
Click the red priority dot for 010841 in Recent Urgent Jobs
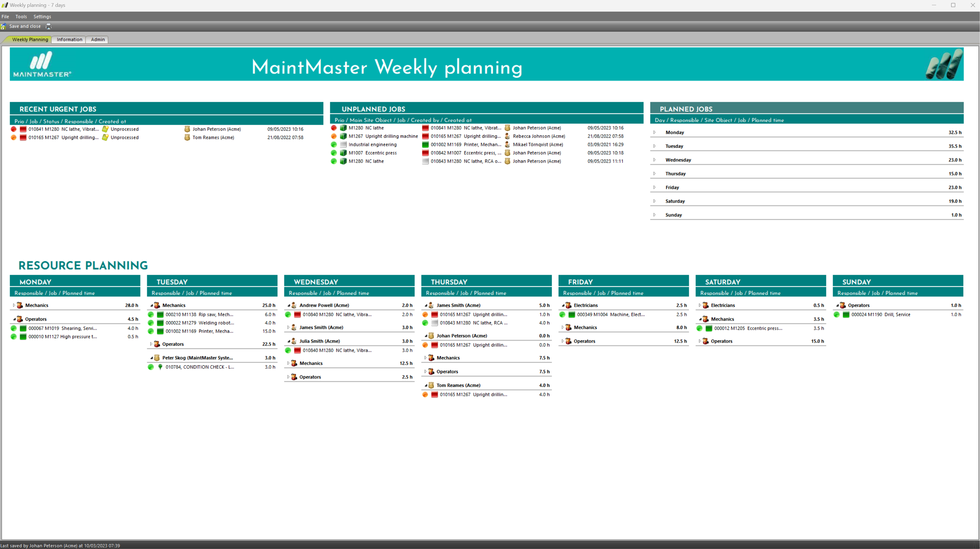point(14,129)
